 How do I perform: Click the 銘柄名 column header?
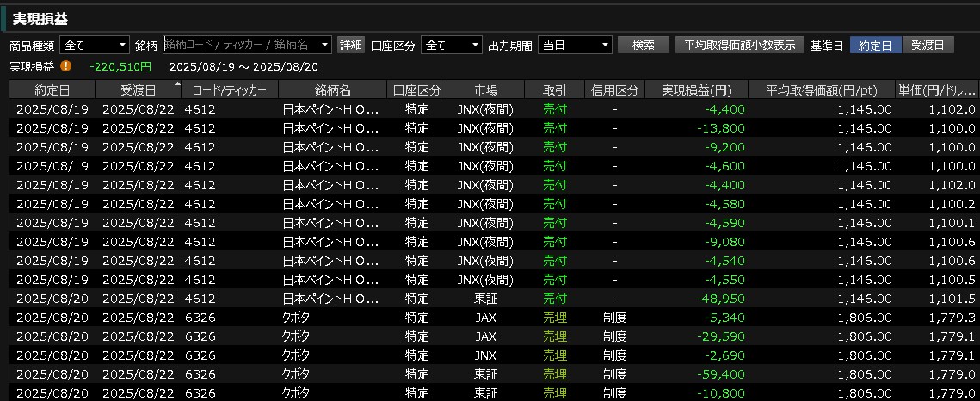[x=332, y=89]
